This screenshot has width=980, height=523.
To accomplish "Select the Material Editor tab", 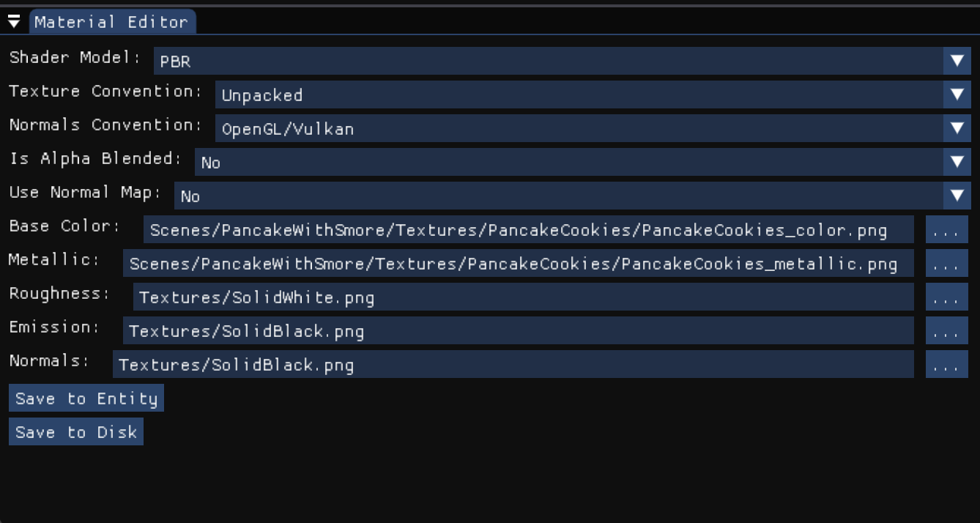I will tap(111, 22).
